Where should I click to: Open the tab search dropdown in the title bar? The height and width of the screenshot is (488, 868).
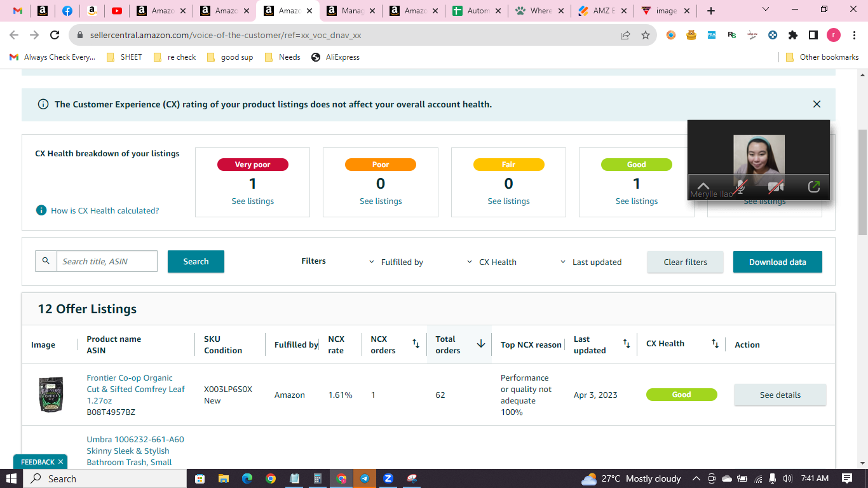(765, 10)
